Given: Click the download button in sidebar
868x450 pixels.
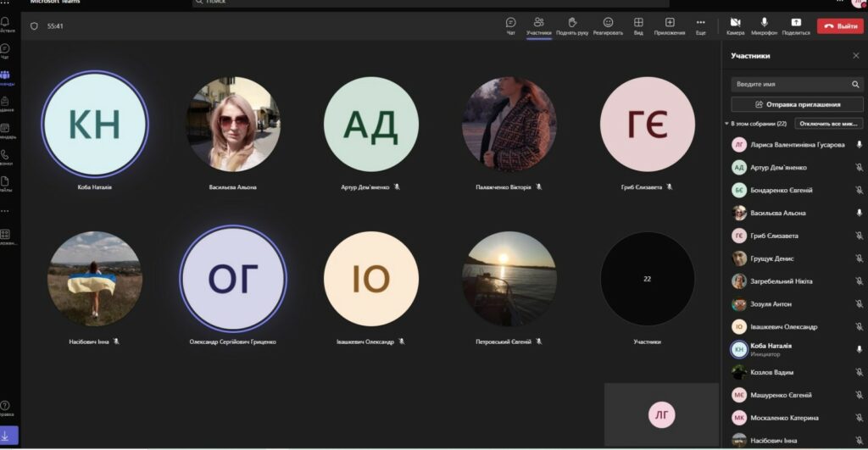Looking at the screenshot, I should click(8, 436).
